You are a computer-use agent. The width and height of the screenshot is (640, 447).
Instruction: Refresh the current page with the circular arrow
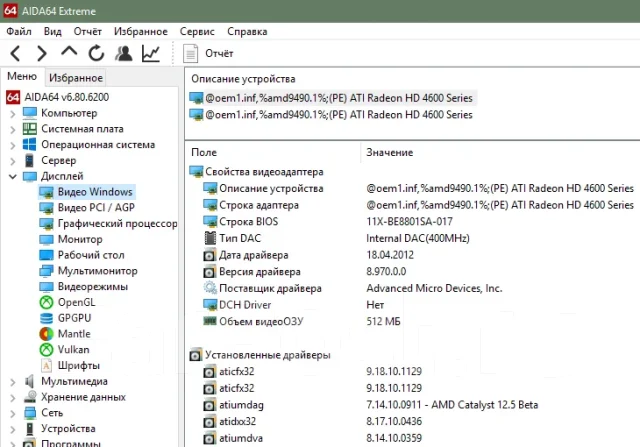96,53
